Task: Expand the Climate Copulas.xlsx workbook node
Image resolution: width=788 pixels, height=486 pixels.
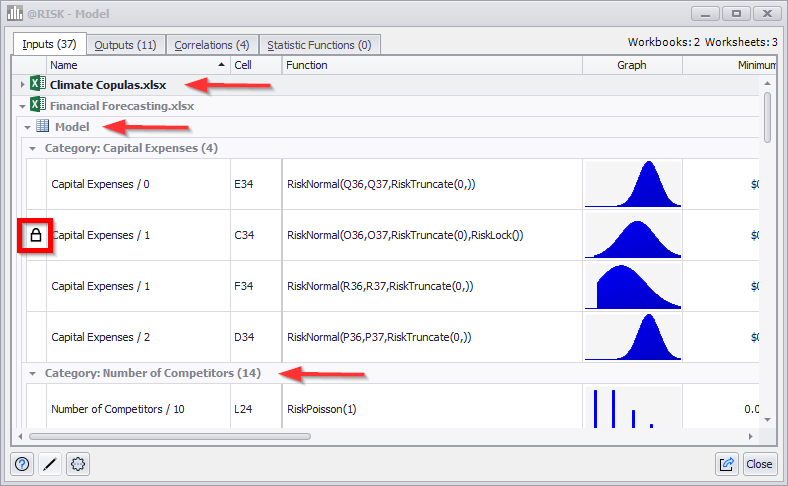Action: (23, 85)
